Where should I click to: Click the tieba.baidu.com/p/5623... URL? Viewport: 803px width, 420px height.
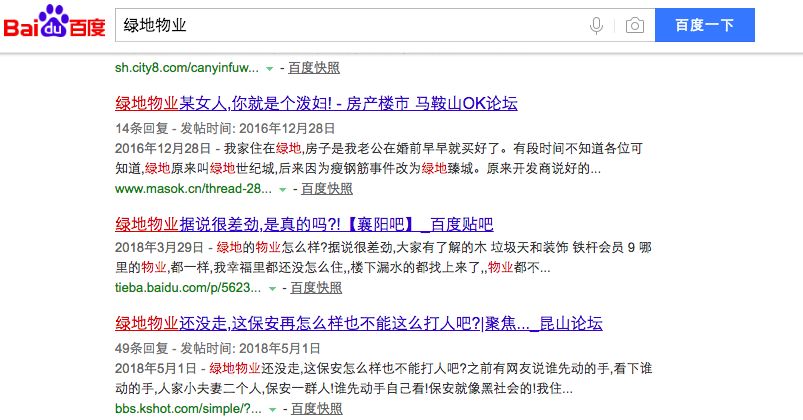(x=188, y=288)
